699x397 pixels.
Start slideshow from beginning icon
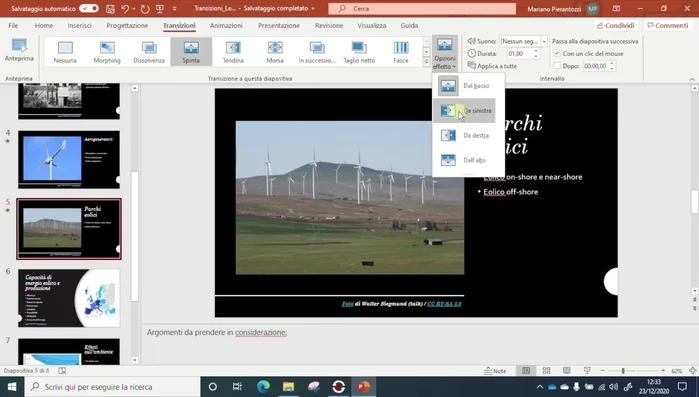coord(160,8)
